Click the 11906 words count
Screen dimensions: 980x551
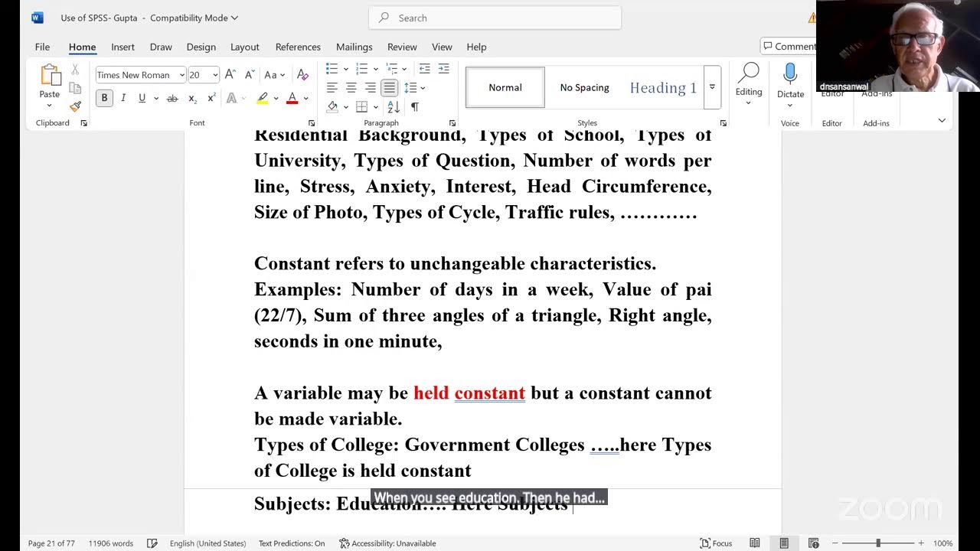[110, 543]
